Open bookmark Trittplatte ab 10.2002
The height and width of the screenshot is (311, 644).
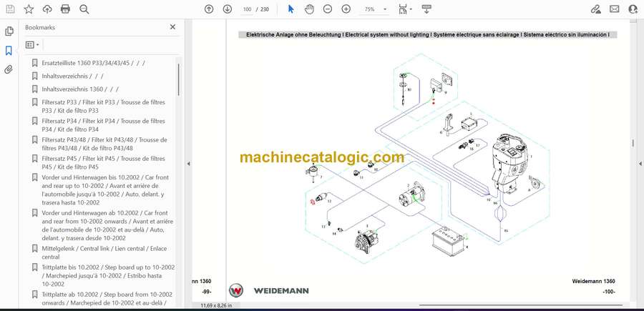(107, 299)
